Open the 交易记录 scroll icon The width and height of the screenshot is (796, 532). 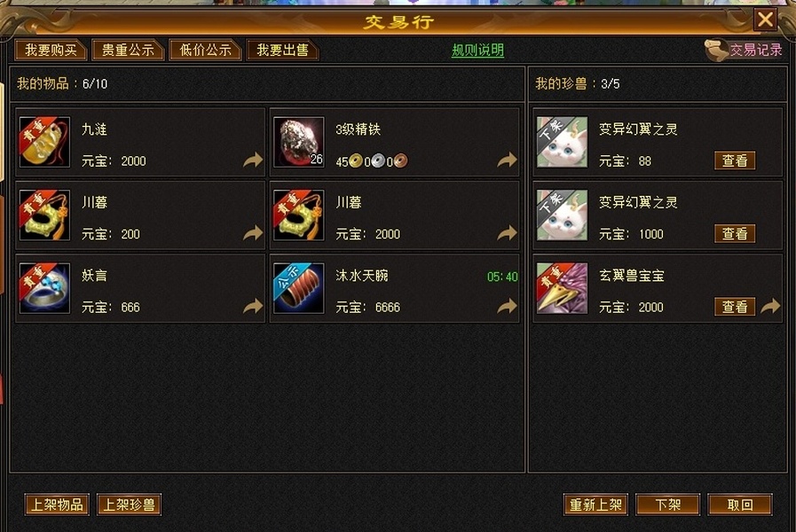pyautogui.click(x=717, y=51)
